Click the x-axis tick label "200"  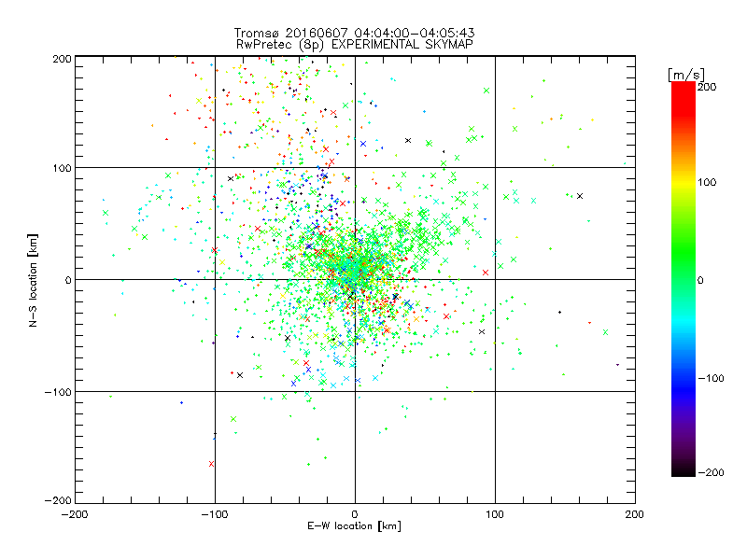pos(635,514)
